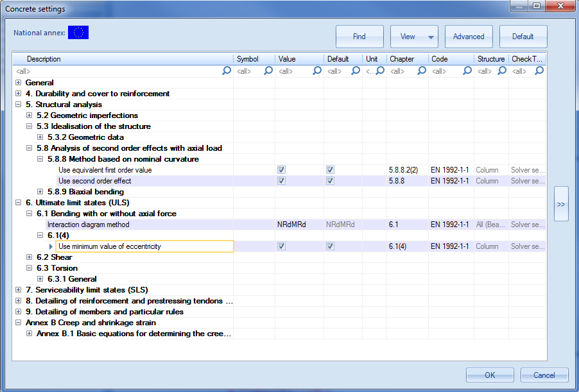Disable 'Use minimum value of eccentricity' checkbox

tap(281, 246)
